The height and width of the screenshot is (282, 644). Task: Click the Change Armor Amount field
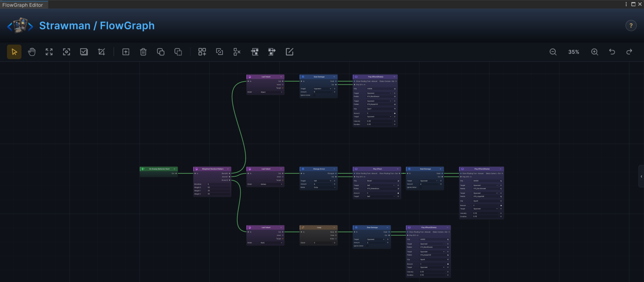pos(323,184)
